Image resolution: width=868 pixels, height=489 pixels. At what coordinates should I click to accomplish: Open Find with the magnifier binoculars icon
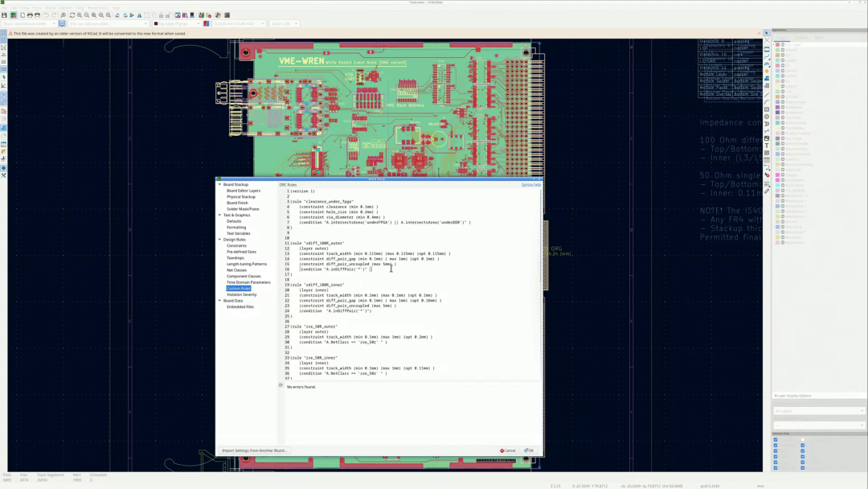click(x=63, y=15)
